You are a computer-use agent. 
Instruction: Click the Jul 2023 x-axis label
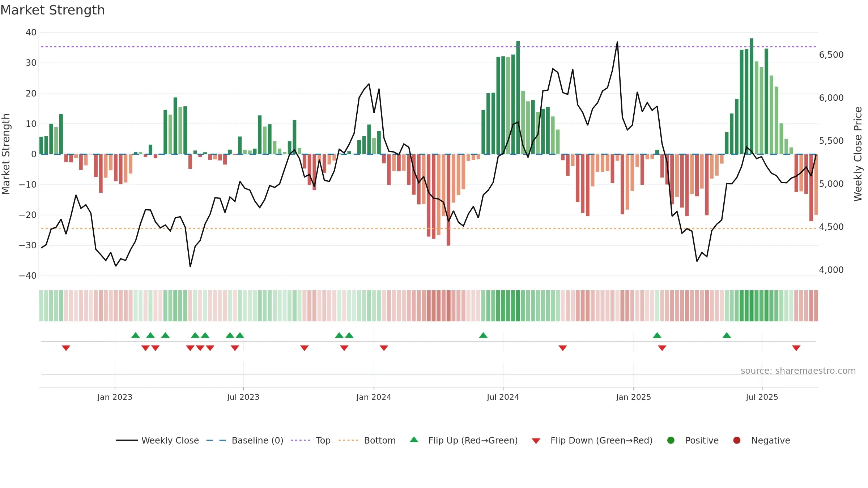click(x=243, y=397)
